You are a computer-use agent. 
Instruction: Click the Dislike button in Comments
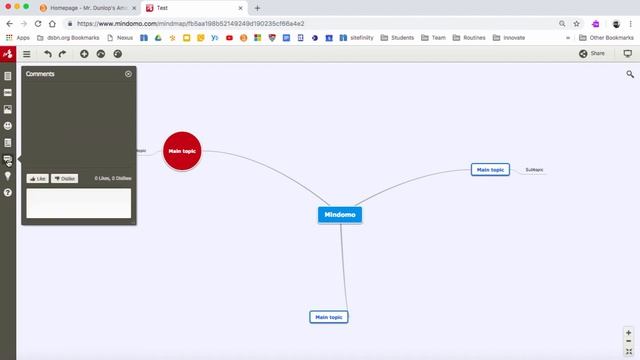[x=64, y=178]
